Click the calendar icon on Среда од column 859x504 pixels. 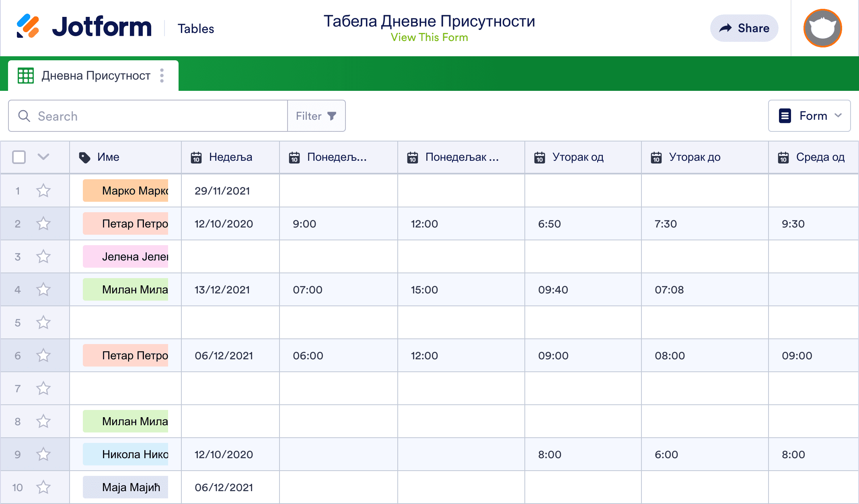tap(783, 157)
